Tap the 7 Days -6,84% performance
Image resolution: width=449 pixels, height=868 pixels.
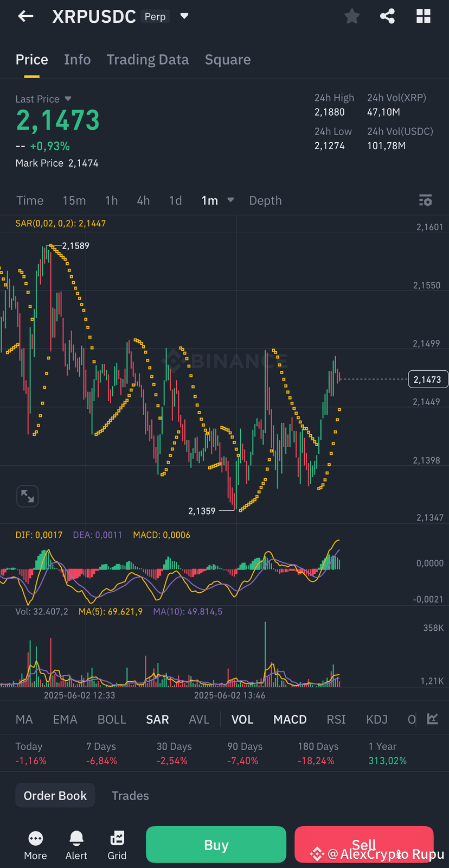pyautogui.click(x=101, y=753)
